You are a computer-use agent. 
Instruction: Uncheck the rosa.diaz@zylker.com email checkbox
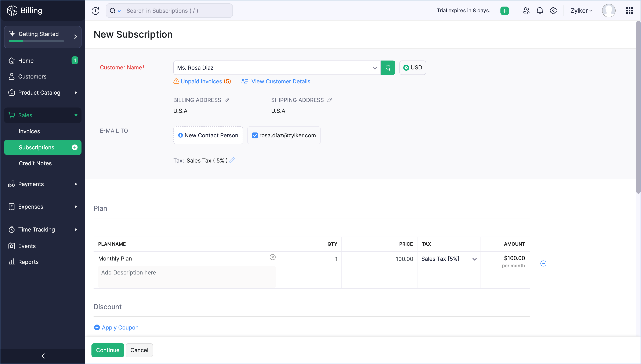pyautogui.click(x=254, y=135)
